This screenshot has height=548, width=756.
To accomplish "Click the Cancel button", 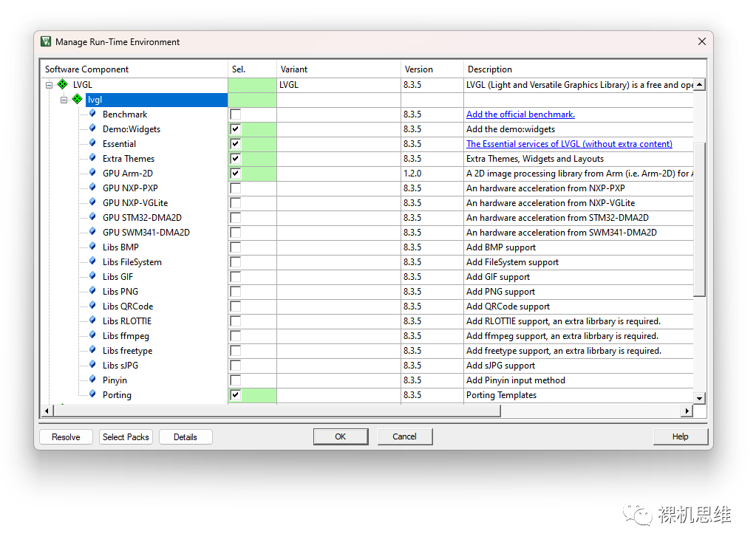I will coord(404,436).
